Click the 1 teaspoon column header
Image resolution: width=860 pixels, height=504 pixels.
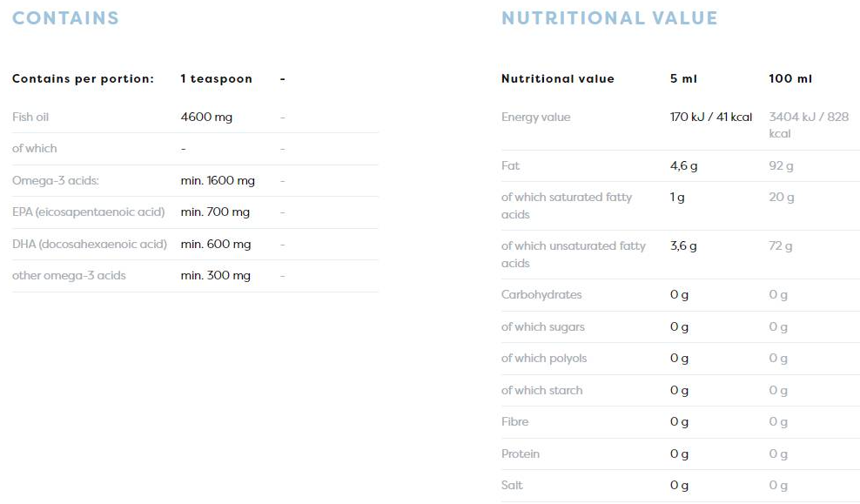click(x=216, y=78)
